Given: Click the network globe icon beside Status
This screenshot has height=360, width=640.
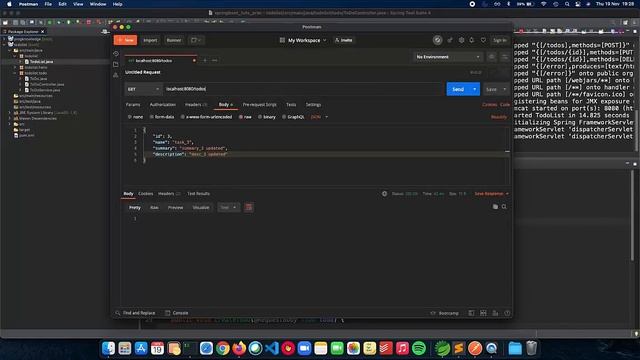Looking at the screenshot, I should pos(384,193).
